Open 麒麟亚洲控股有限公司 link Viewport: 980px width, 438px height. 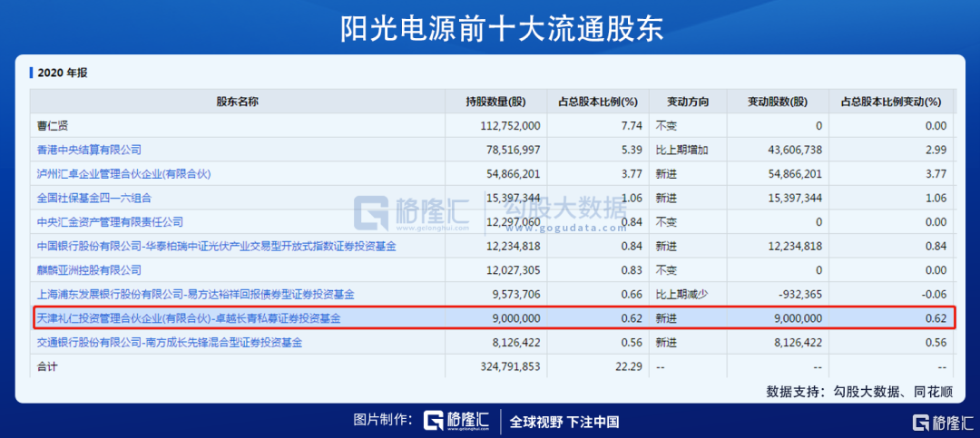tap(89, 270)
